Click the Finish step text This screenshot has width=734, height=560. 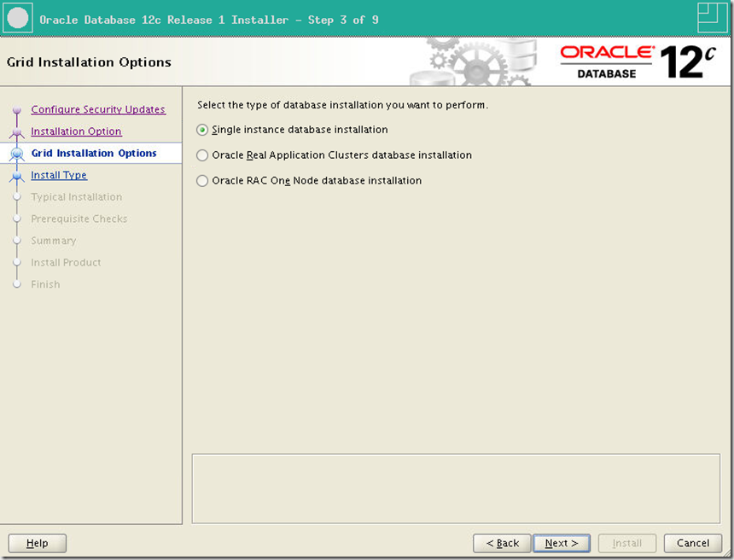(x=45, y=284)
